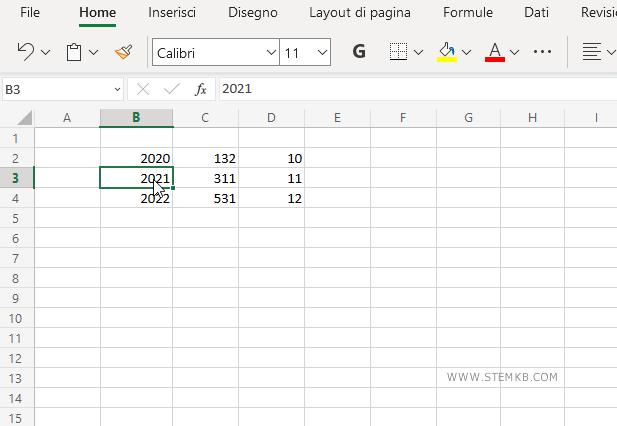Click cell containing 531
This screenshot has height=426, width=617.
click(204, 198)
